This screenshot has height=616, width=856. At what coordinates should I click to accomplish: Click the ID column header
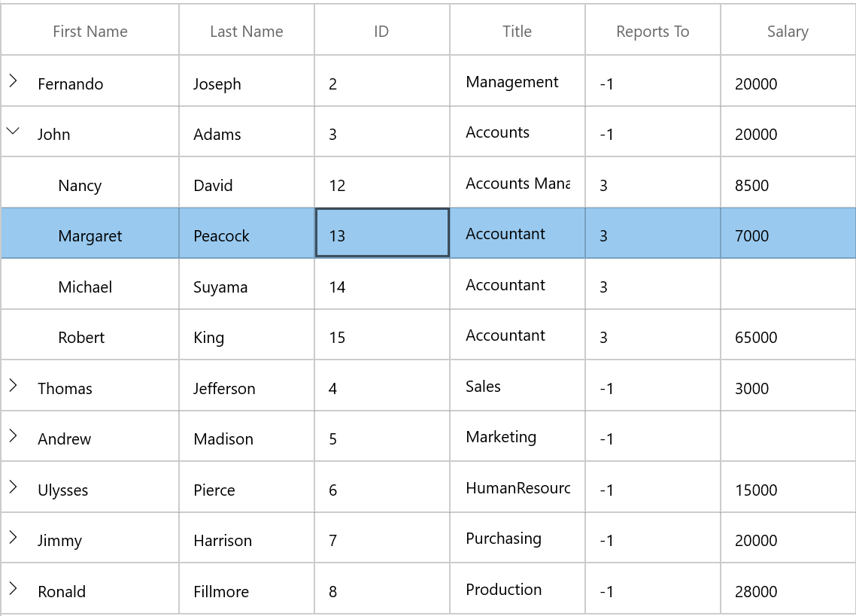click(x=382, y=32)
